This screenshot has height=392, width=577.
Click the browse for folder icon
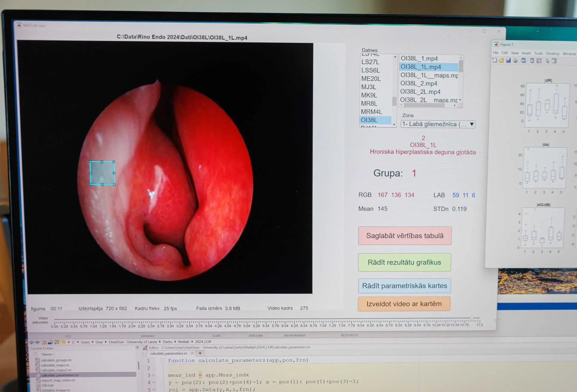click(x=56, y=342)
